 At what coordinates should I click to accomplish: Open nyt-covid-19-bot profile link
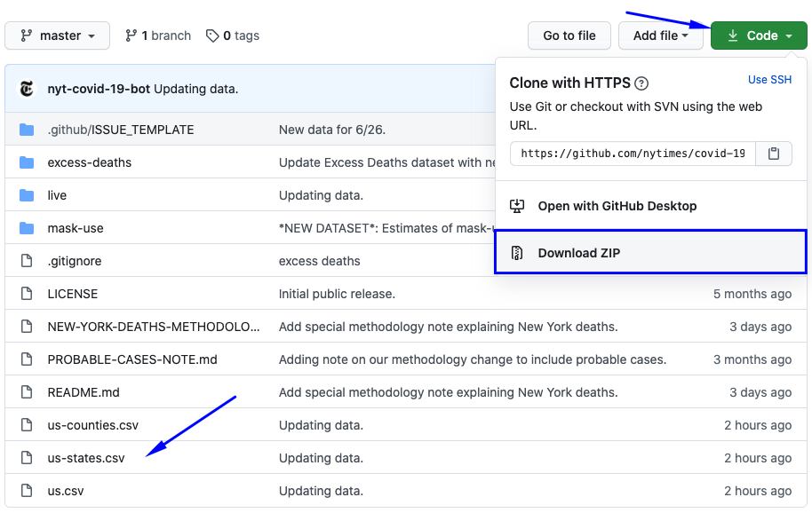tap(99, 89)
